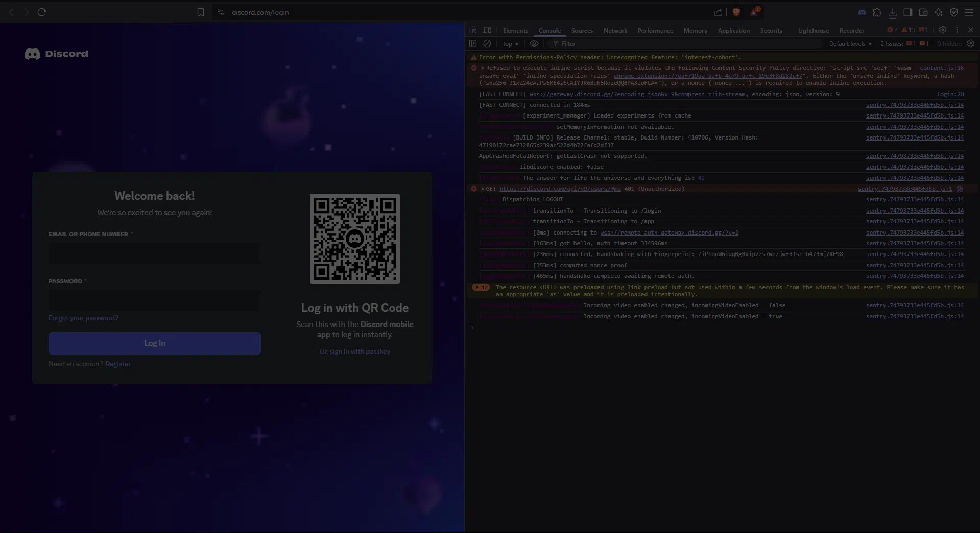
Task: Clear the console with the clear icon
Action: click(x=487, y=44)
